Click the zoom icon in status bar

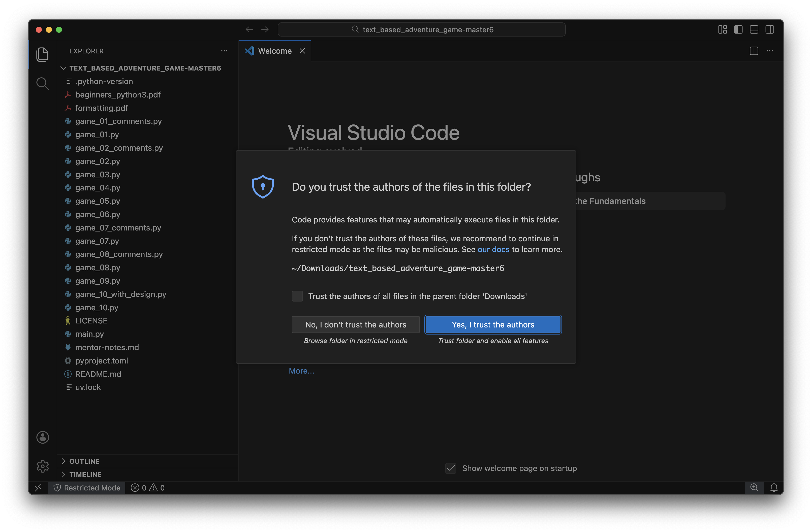coord(754,488)
